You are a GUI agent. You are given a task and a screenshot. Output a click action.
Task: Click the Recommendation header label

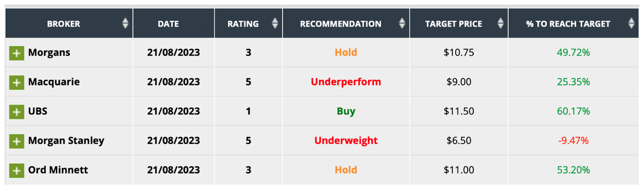[340, 24]
